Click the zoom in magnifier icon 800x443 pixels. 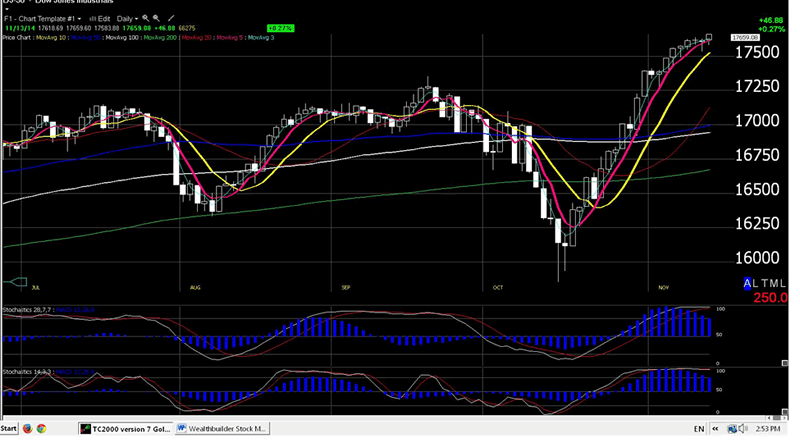pyautogui.click(x=146, y=19)
